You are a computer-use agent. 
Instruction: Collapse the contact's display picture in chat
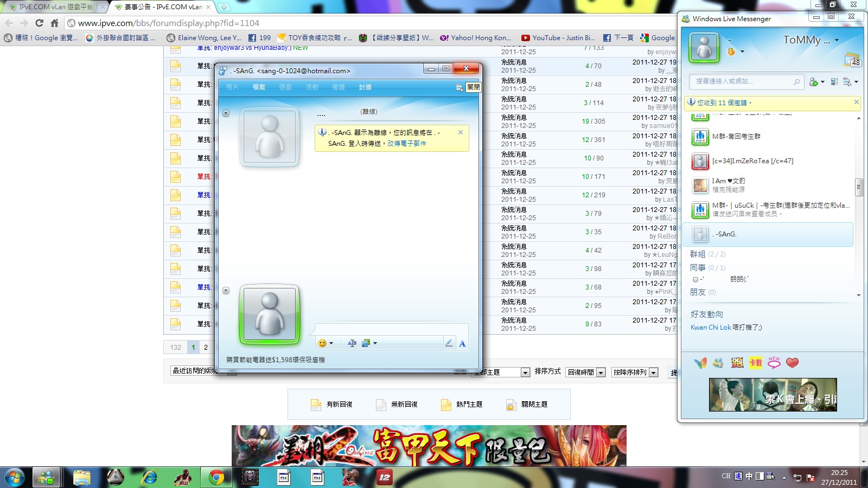click(226, 113)
